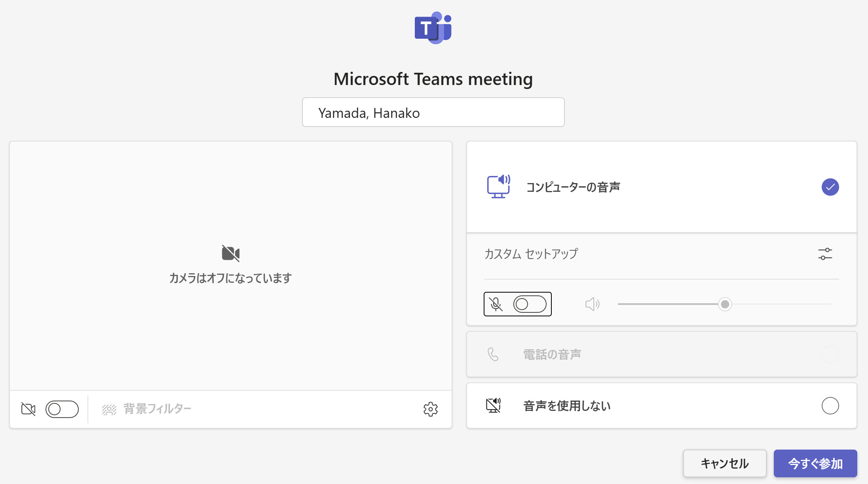Click the muted microphone icon
868x484 pixels.
click(x=496, y=304)
